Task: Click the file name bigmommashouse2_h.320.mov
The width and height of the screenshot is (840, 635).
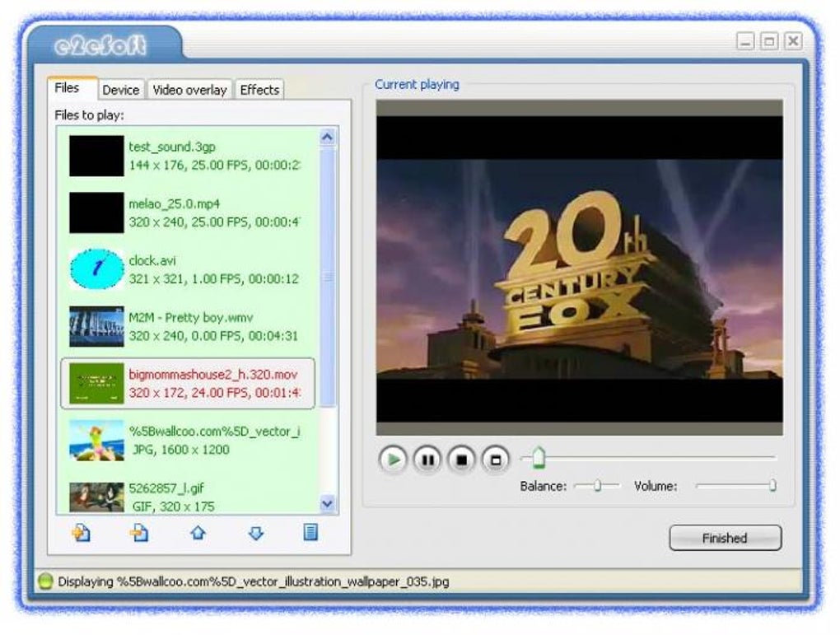Action: [213, 375]
